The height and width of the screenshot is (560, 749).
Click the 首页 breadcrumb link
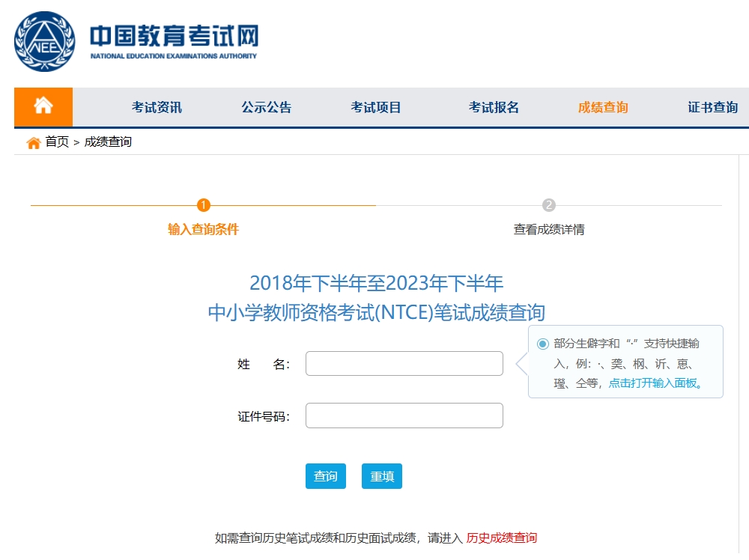click(x=57, y=142)
